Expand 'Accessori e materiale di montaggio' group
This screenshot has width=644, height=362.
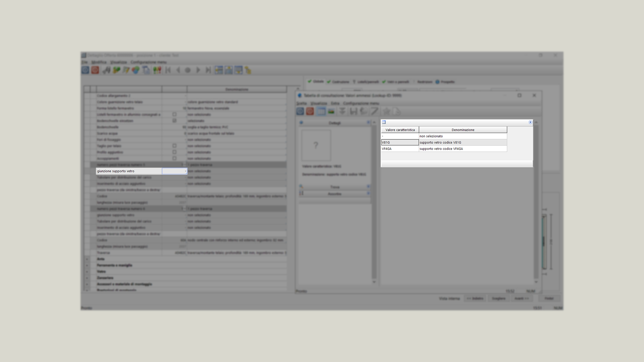point(87,284)
